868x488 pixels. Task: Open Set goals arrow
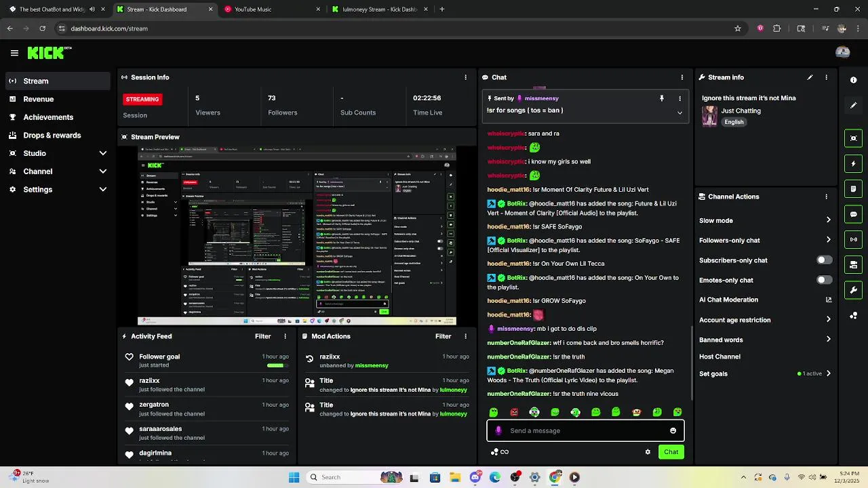(829, 373)
